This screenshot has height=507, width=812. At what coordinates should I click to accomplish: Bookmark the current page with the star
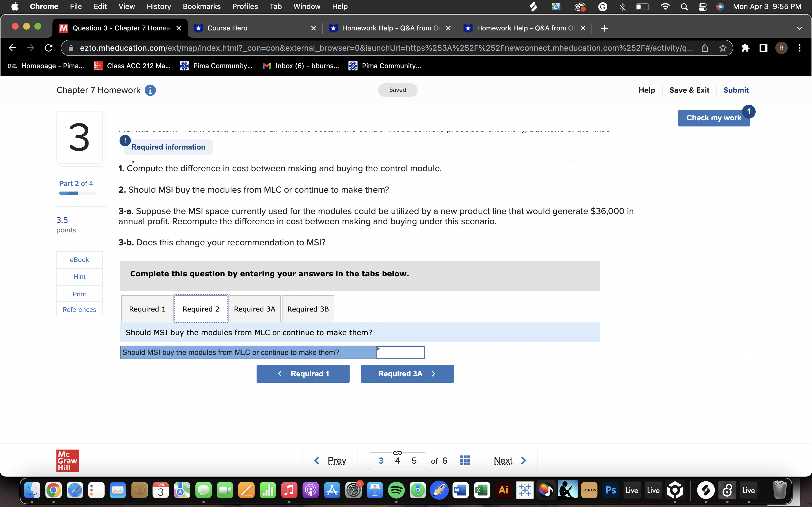point(723,48)
